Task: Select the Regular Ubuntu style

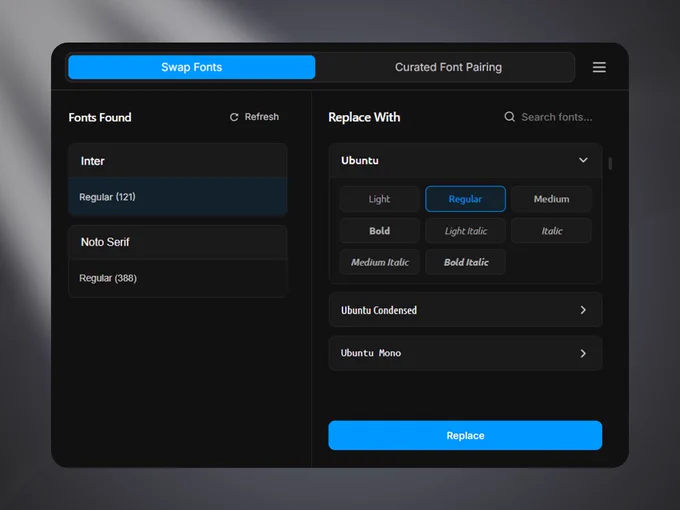Action: click(x=465, y=199)
